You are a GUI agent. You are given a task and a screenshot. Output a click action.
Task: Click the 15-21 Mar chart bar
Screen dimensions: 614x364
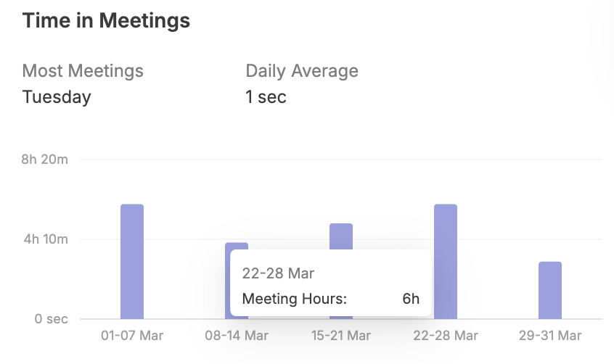click(341, 236)
